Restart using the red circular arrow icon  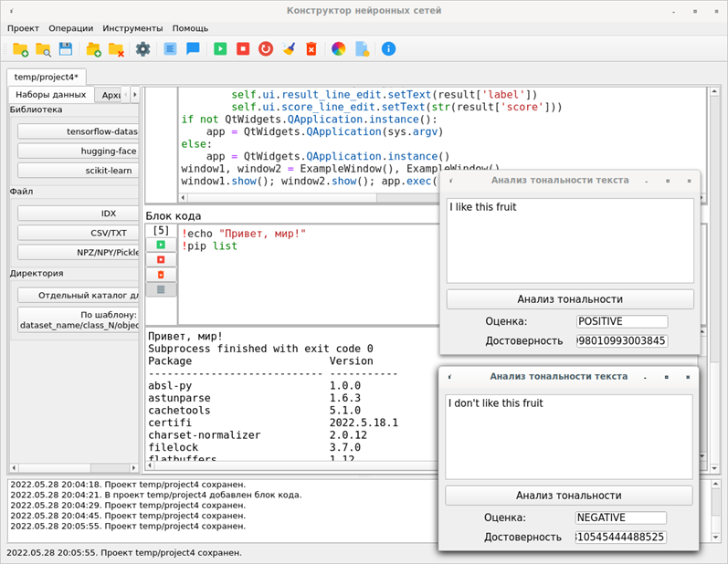(266, 48)
